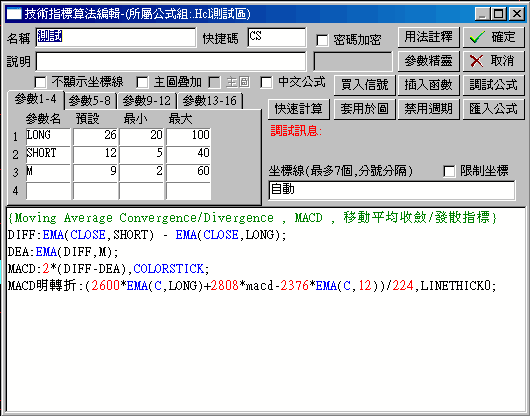Enable 限制坐標 checkbox
This screenshot has width=530, height=416.
point(449,171)
